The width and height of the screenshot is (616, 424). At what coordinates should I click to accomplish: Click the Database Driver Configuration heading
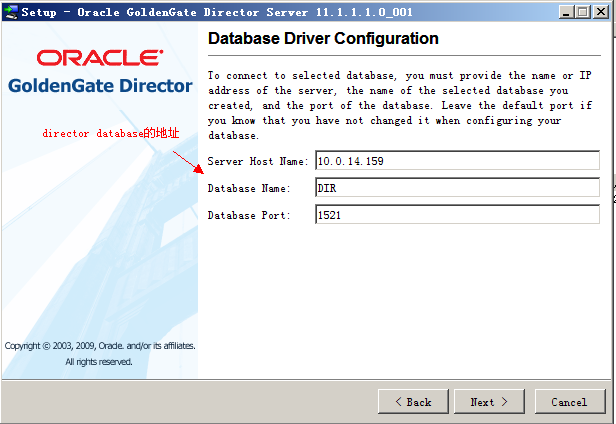point(323,39)
